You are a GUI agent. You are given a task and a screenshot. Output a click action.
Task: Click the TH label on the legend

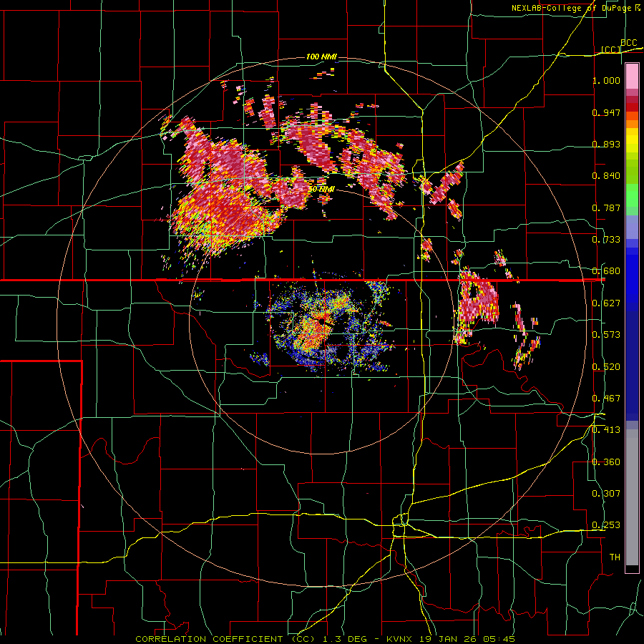(615, 557)
